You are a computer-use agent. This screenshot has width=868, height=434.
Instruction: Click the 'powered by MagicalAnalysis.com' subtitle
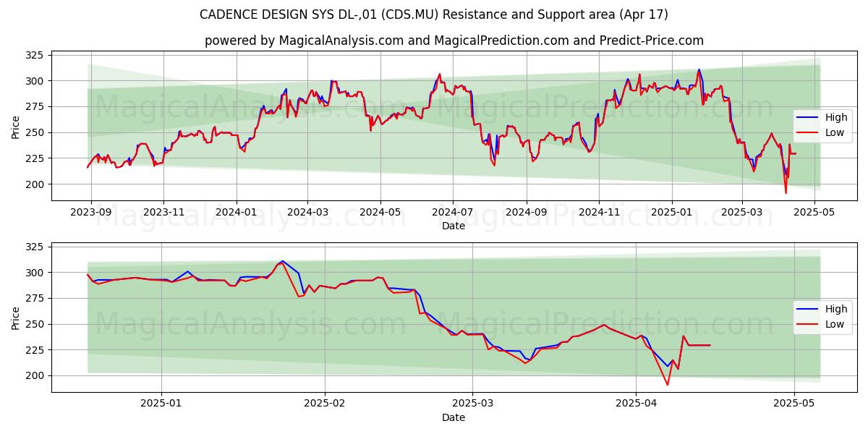pyautogui.click(x=454, y=41)
